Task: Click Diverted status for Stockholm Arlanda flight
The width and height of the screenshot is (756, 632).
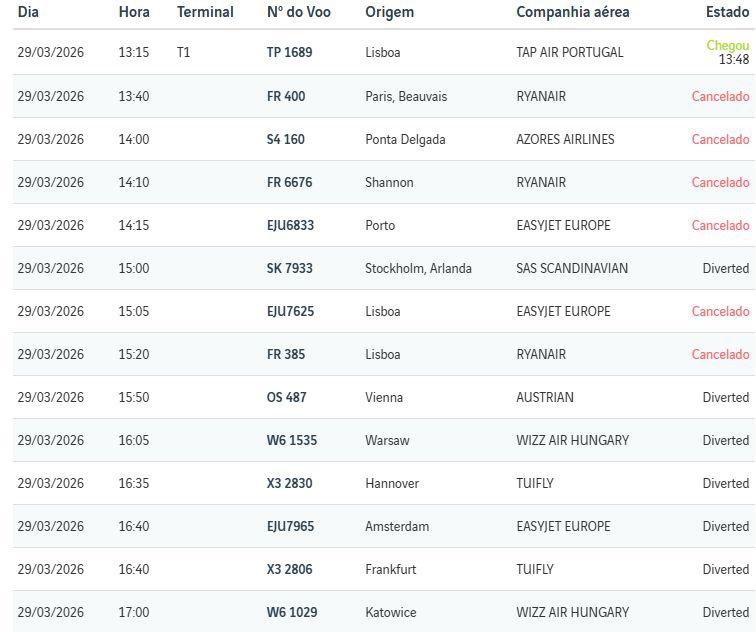Action: (725, 269)
